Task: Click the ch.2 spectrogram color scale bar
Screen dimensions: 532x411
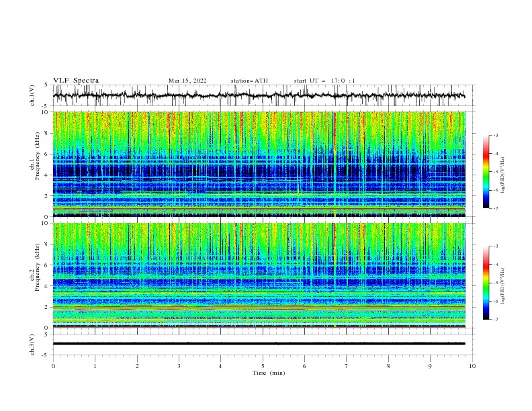Action: tap(486, 283)
